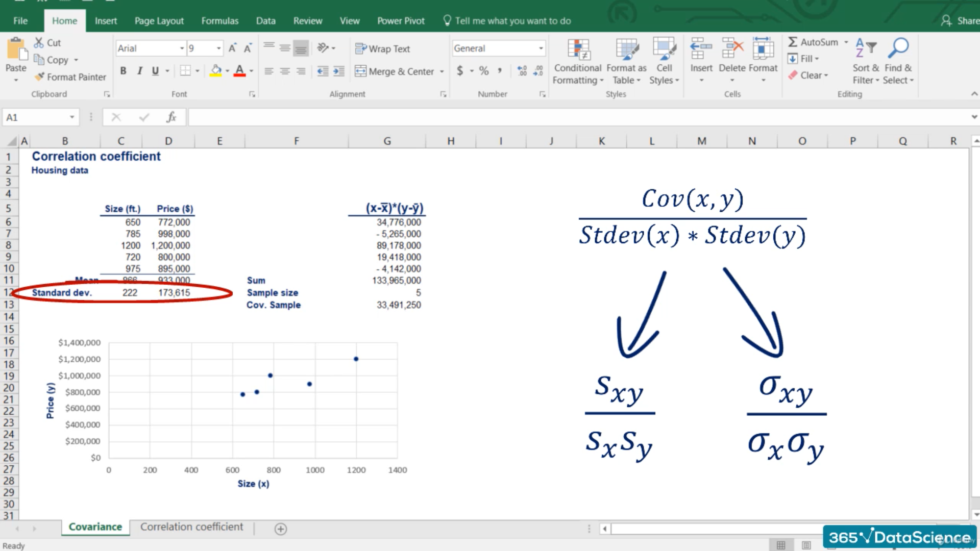Click the Increase Indent icon
Screen dimensions: 980x551
339,71
